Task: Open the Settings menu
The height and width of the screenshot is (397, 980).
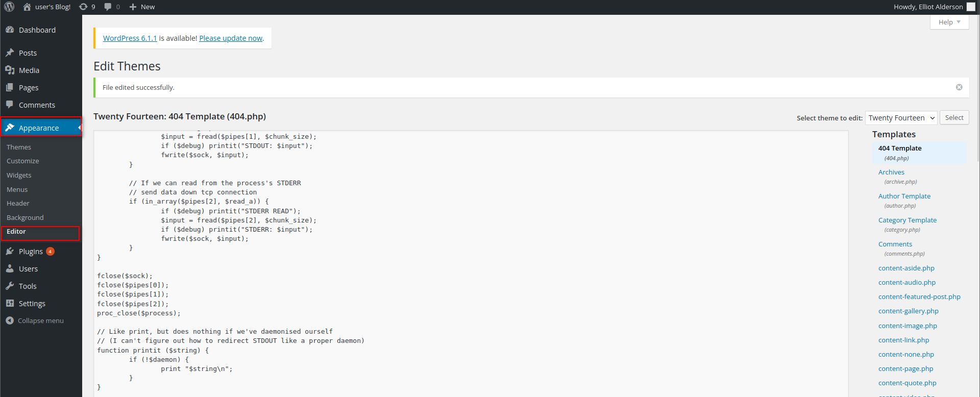Action: point(32,304)
